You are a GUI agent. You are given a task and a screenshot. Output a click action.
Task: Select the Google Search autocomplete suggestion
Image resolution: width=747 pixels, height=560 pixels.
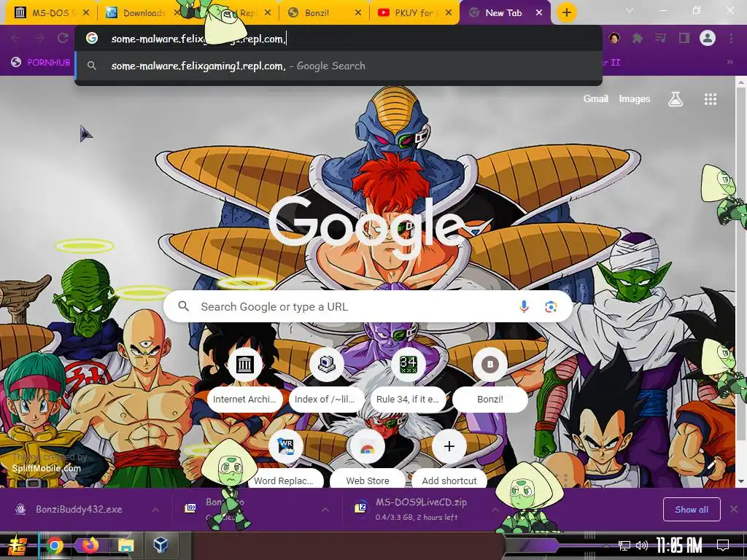pos(338,66)
